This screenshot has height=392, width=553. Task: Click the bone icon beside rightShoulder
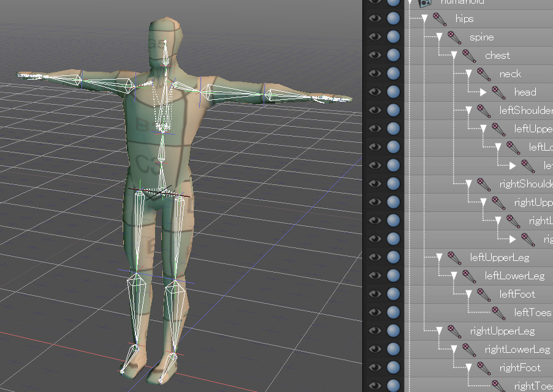[484, 184]
